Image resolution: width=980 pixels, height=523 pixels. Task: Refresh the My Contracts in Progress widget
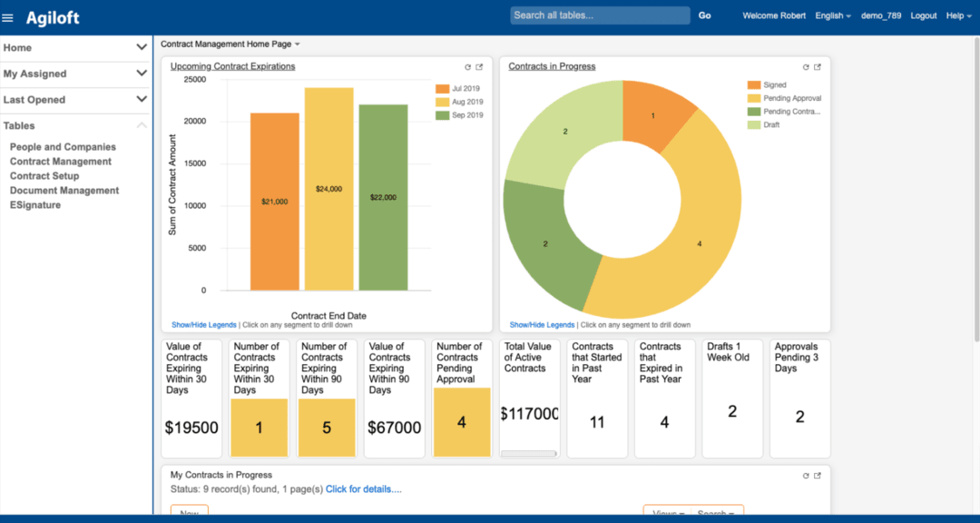tap(805, 475)
